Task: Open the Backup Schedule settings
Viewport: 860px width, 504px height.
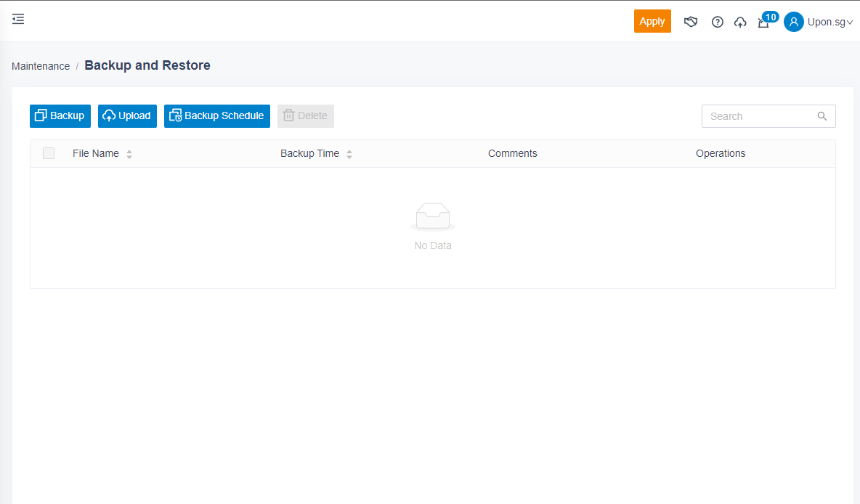Action: tap(216, 116)
